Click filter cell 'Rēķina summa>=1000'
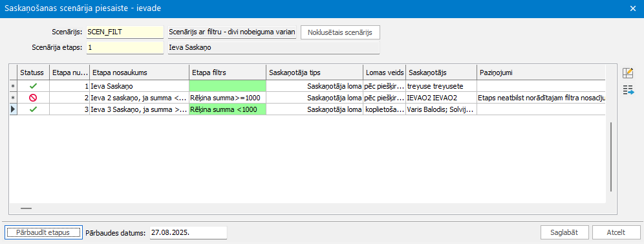Screen dimensions: 644x244 click(x=228, y=98)
